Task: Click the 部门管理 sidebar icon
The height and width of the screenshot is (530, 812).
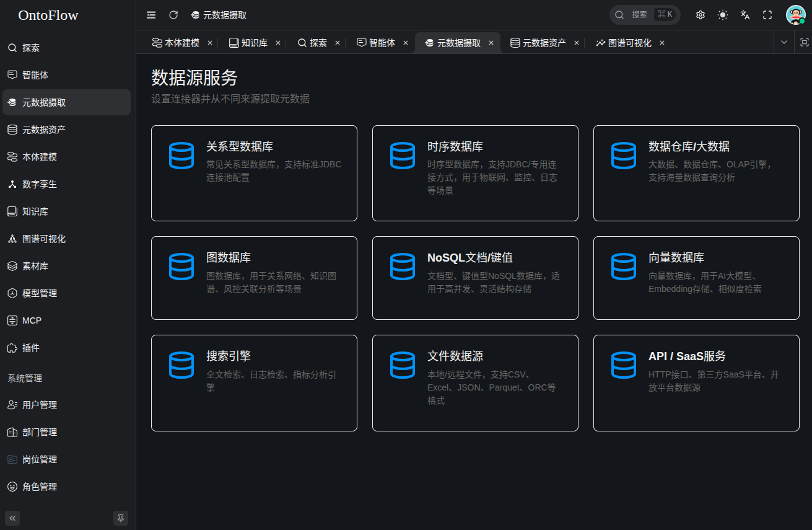Action: (x=12, y=432)
